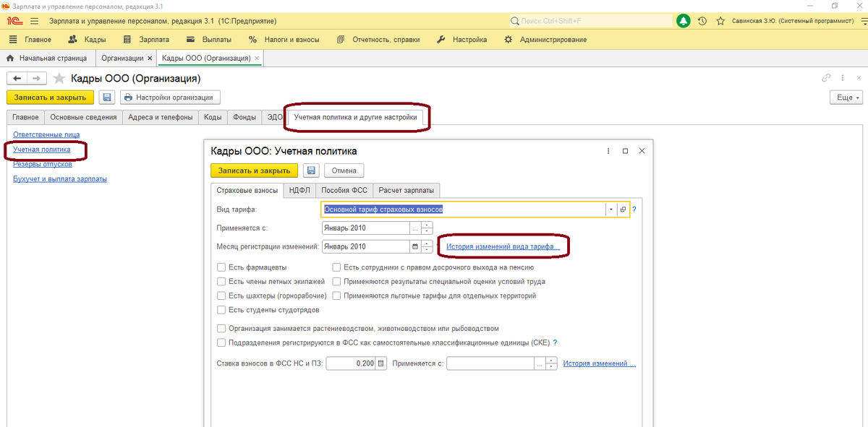
Task: Copy link to organization form icon
Action: [x=826, y=78]
